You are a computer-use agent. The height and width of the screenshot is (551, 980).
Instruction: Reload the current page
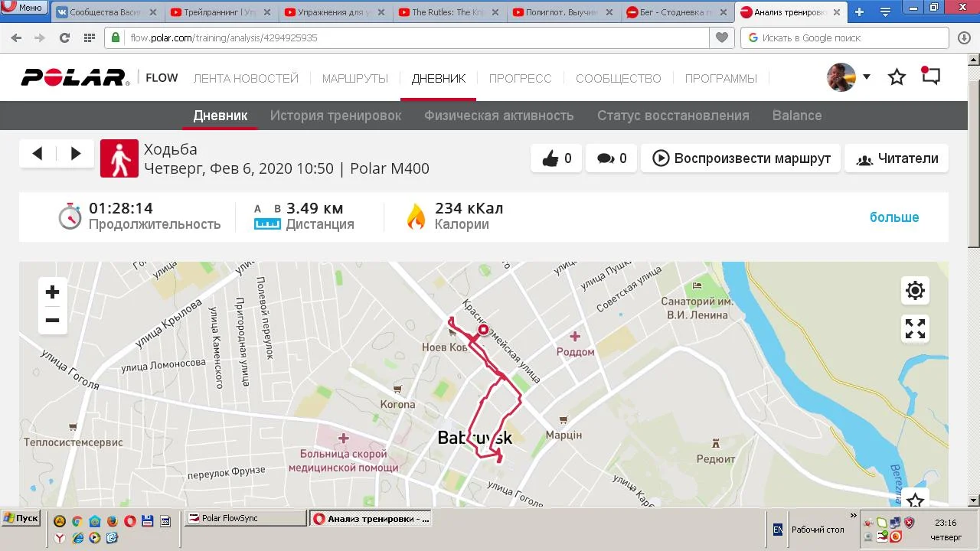[64, 37]
